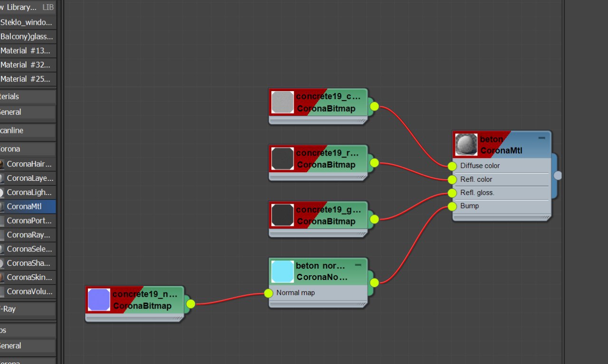Click Refl. gloss. input socket
The width and height of the screenshot is (608, 364).
point(452,193)
